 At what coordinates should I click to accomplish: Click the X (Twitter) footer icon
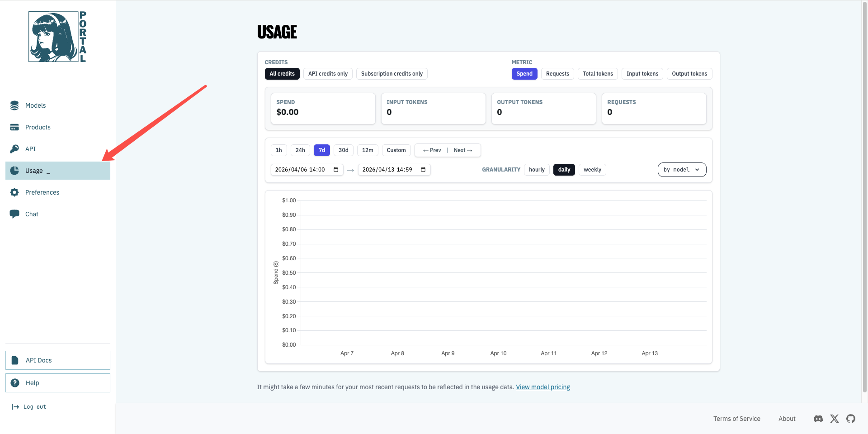[x=834, y=419]
